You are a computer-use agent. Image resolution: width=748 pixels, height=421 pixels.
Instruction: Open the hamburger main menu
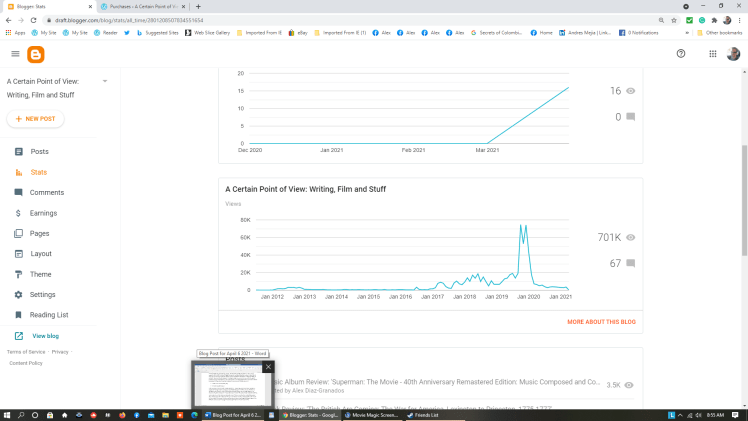(15, 54)
